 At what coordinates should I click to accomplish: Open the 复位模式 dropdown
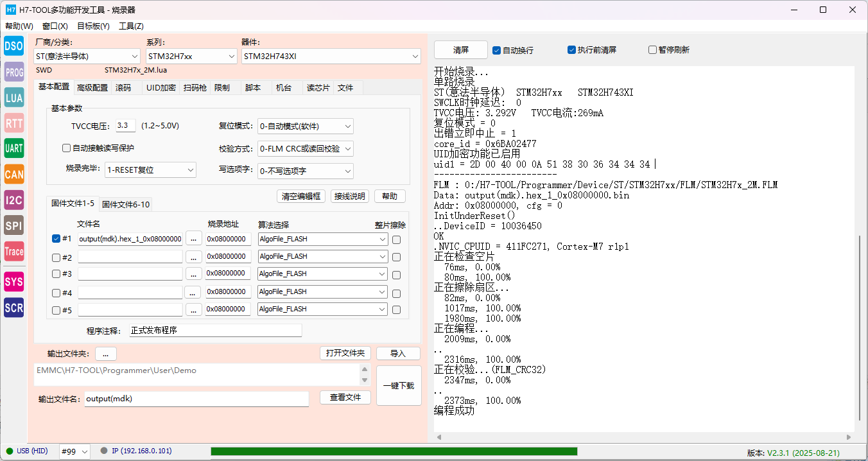coord(305,126)
